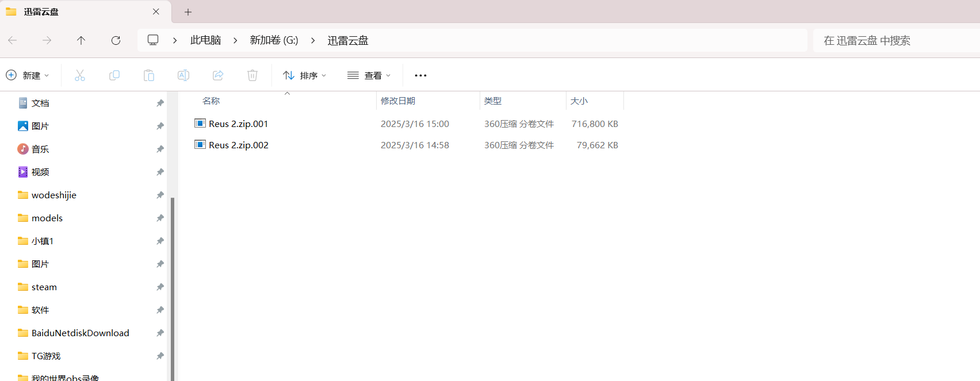Open BaiduNetdiskDownload folder in sidebar
The image size is (980, 381).
tap(81, 333)
